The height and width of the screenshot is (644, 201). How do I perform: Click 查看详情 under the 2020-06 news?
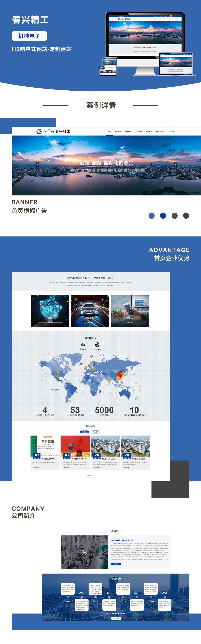tap(36, 467)
